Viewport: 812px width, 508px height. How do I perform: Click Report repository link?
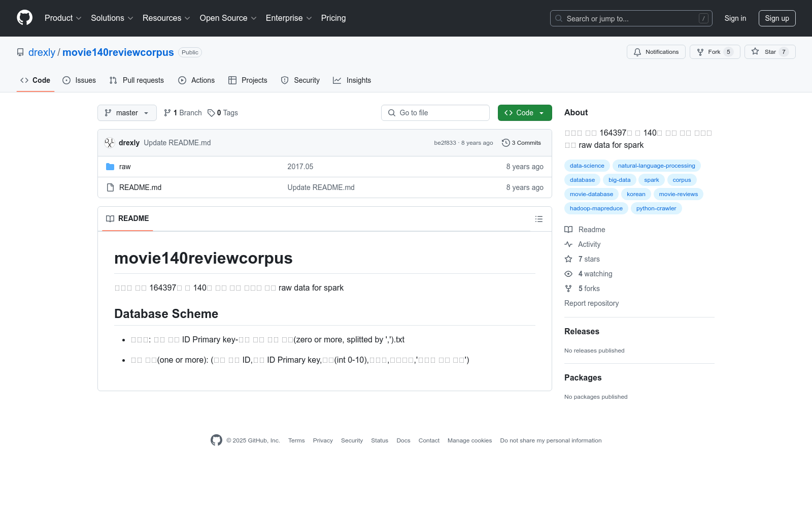point(592,303)
